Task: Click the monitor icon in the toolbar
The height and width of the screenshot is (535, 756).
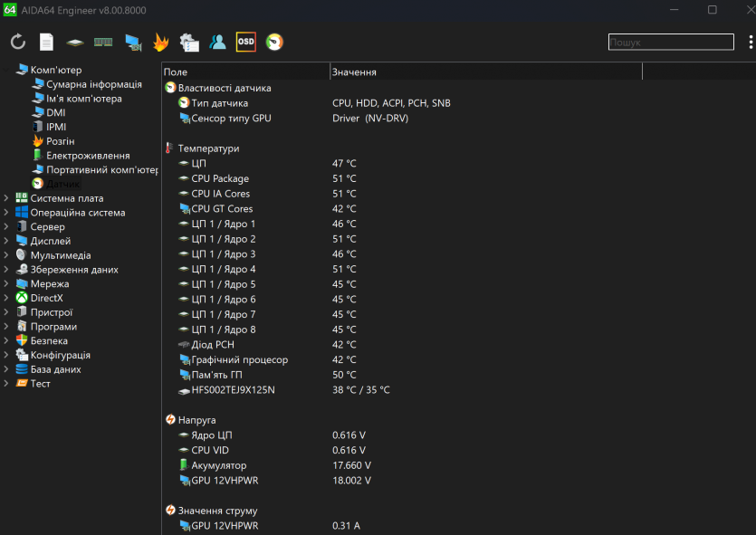Action: tap(132, 43)
